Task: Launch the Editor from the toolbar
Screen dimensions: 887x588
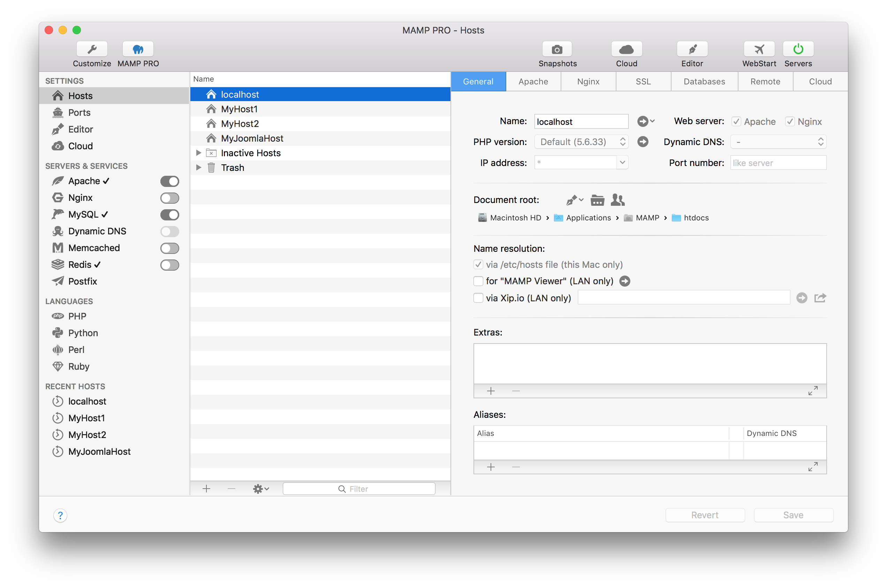Action: point(692,49)
